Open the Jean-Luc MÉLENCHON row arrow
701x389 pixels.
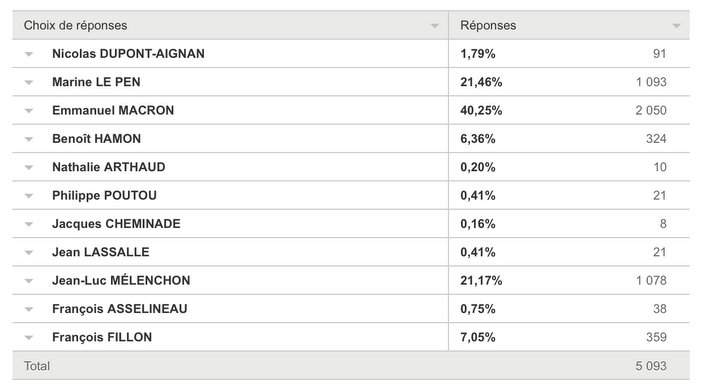29,281
